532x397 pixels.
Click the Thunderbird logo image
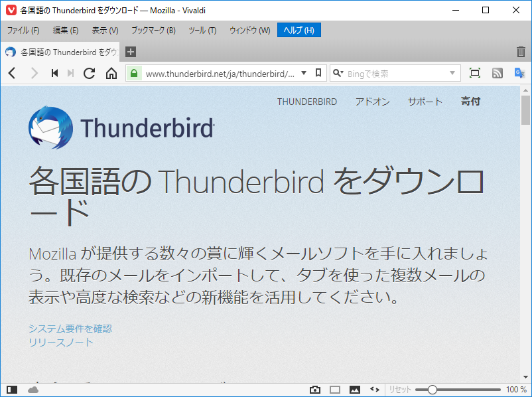[x=50, y=127]
